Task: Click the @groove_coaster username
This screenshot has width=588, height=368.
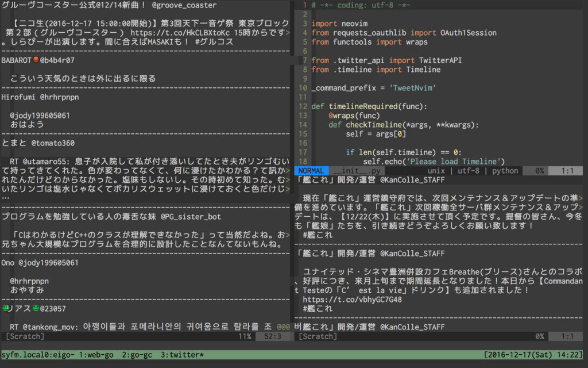Action: click(184, 5)
